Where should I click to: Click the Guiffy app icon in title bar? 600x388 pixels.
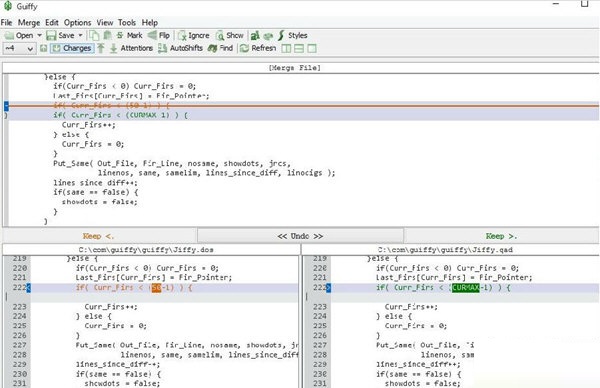click(x=8, y=6)
